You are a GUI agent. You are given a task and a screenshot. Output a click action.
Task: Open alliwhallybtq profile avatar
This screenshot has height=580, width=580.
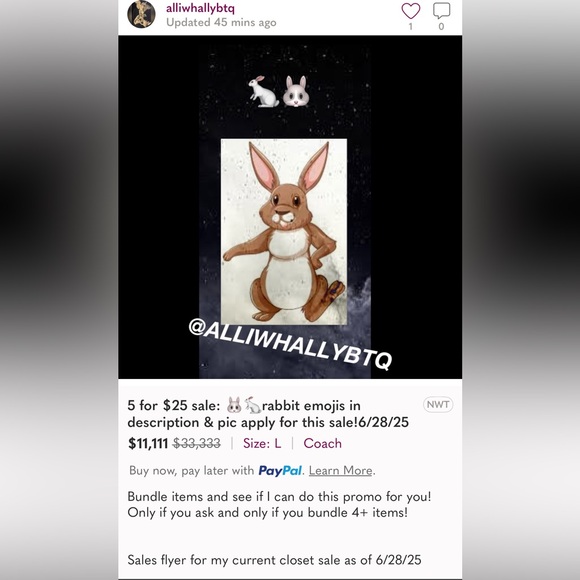(x=141, y=14)
